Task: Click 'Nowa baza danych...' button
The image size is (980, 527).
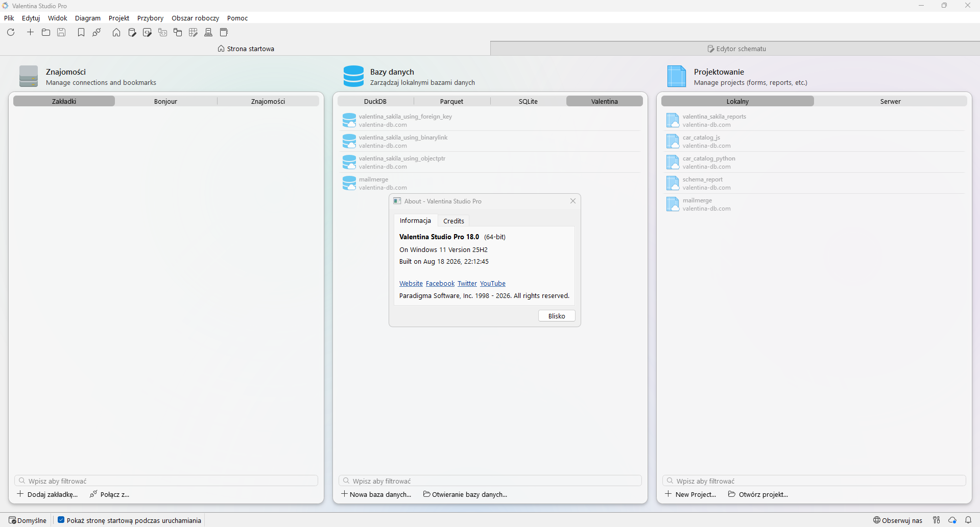Action: (x=376, y=494)
